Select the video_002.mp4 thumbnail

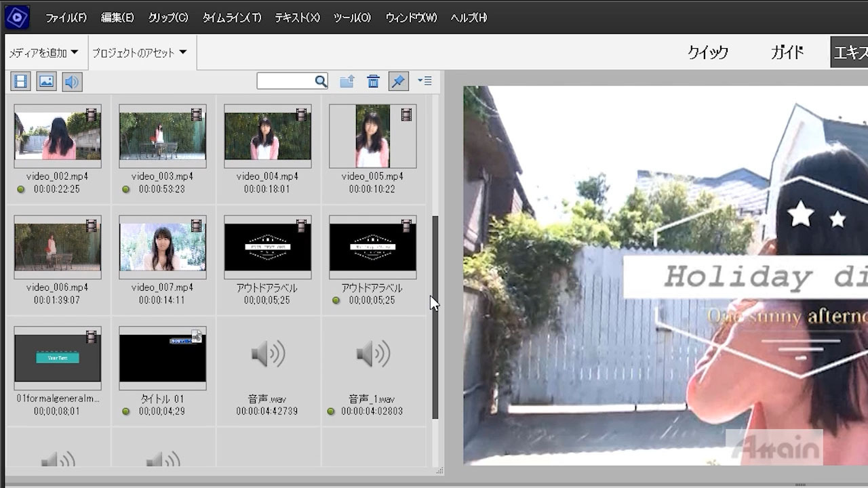point(58,136)
